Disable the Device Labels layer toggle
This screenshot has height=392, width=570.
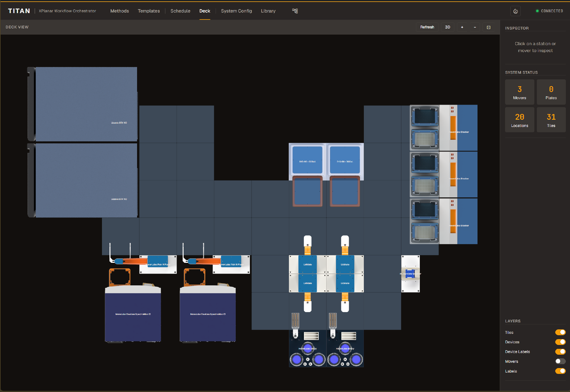tap(560, 352)
